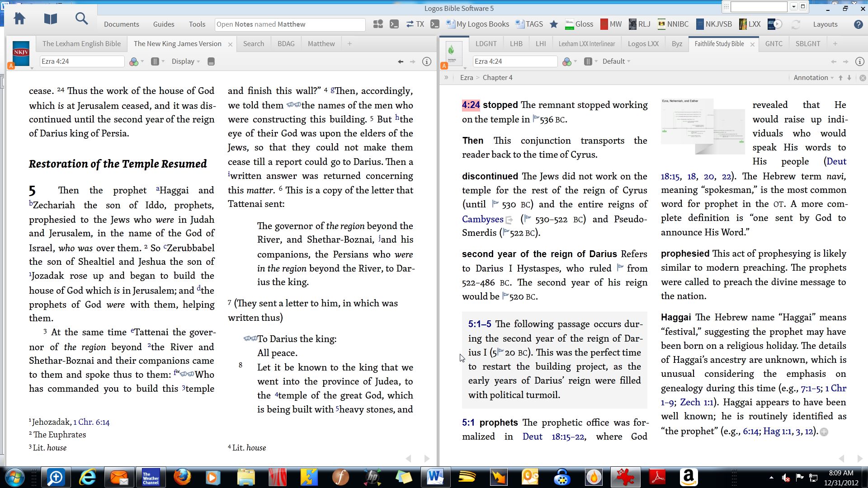Toggle link set A on NKJV panel
868x488 pixels.
11,66
